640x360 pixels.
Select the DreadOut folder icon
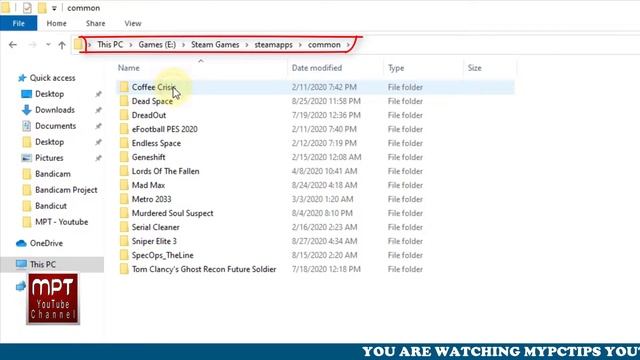(x=124, y=115)
